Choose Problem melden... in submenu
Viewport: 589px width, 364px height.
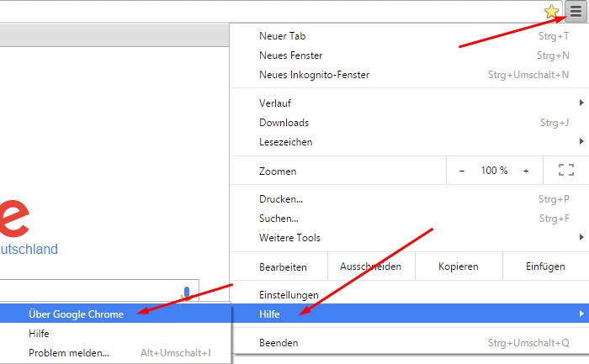(x=115, y=353)
